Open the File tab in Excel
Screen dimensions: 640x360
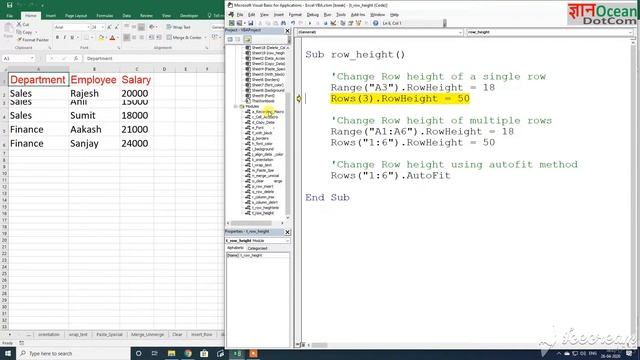coord(9,16)
